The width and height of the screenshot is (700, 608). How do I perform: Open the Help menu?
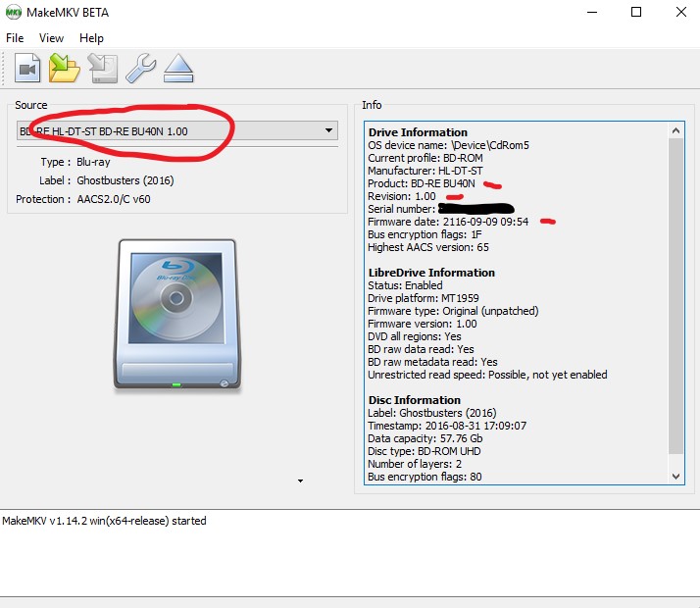[91, 38]
